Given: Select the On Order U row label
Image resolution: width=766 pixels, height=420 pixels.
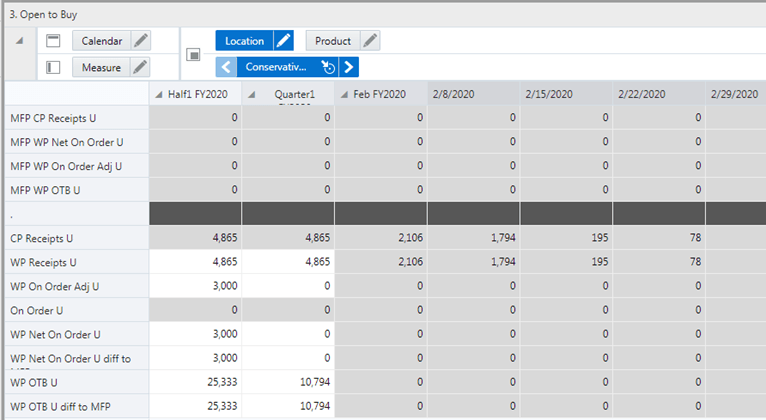Looking at the screenshot, I should [x=77, y=310].
